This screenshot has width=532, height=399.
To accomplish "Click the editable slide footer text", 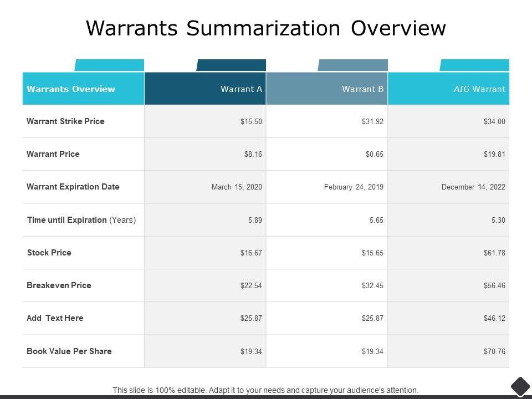I will click(x=265, y=390).
